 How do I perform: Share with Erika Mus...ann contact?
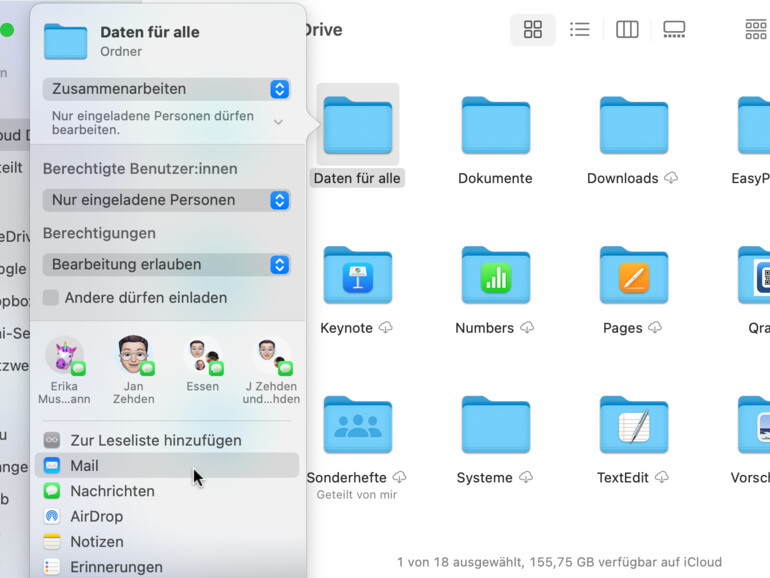pos(64,371)
